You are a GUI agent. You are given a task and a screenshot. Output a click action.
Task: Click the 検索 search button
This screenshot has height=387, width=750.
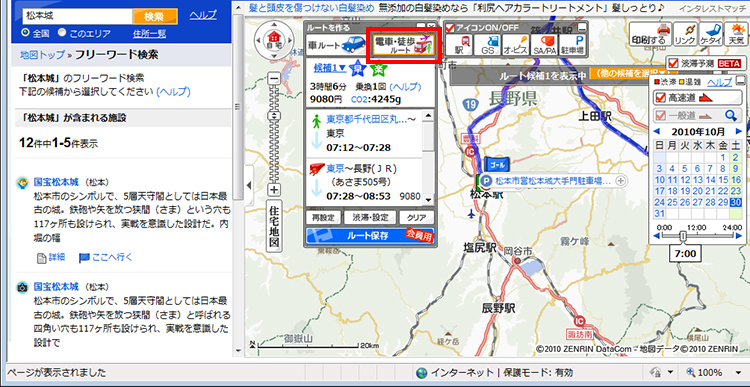click(x=154, y=17)
